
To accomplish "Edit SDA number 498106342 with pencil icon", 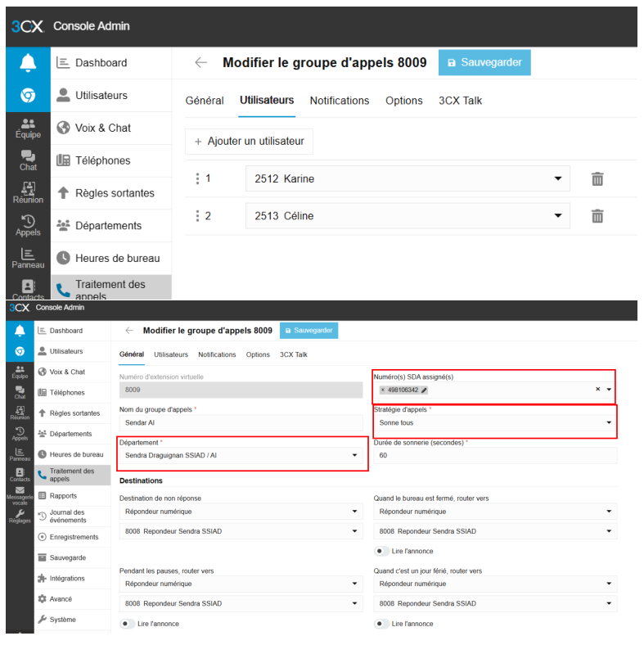I will click(x=424, y=390).
